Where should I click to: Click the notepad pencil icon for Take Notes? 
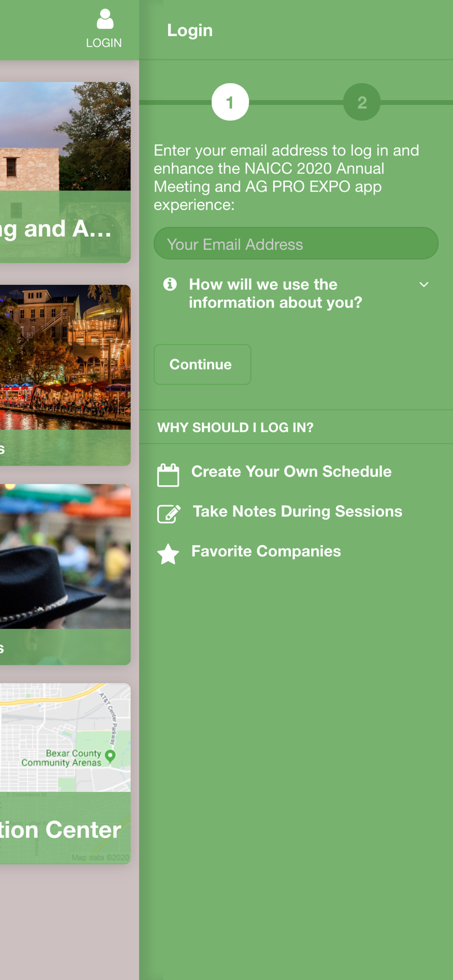(x=169, y=514)
